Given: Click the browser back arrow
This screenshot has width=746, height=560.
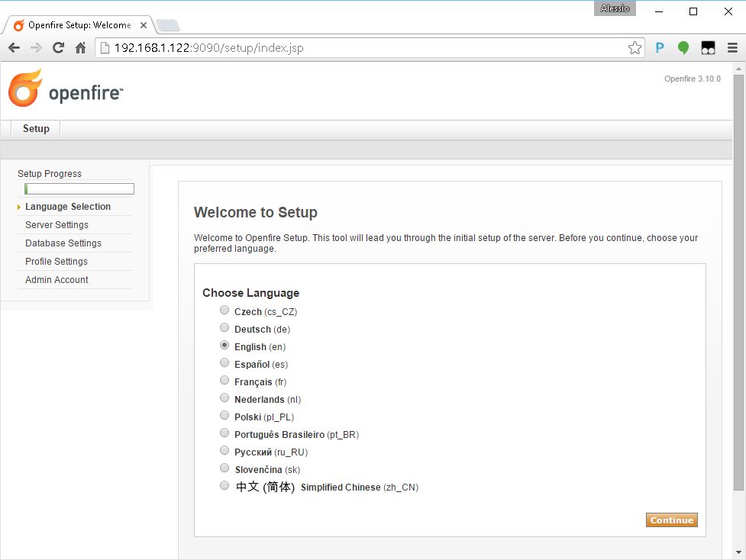Looking at the screenshot, I should pyautogui.click(x=14, y=48).
